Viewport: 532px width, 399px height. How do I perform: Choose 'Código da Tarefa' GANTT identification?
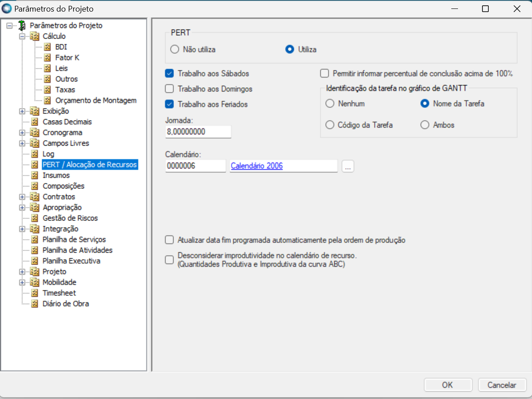tap(330, 125)
